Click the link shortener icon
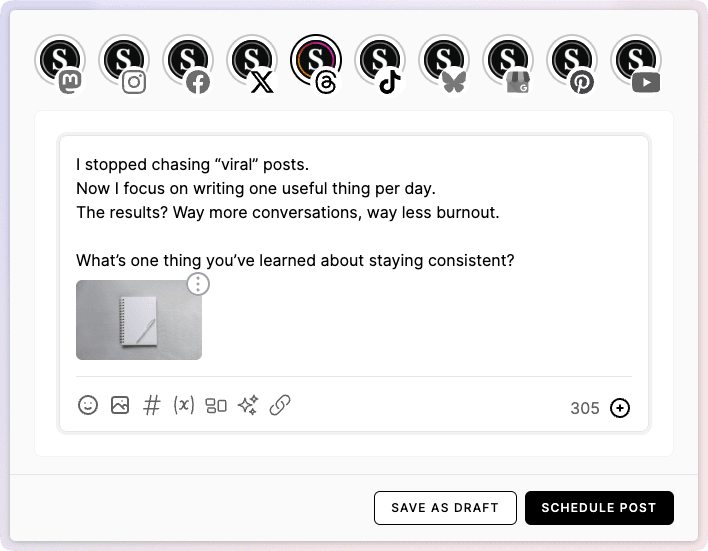708x551 pixels. click(x=280, y=405)
